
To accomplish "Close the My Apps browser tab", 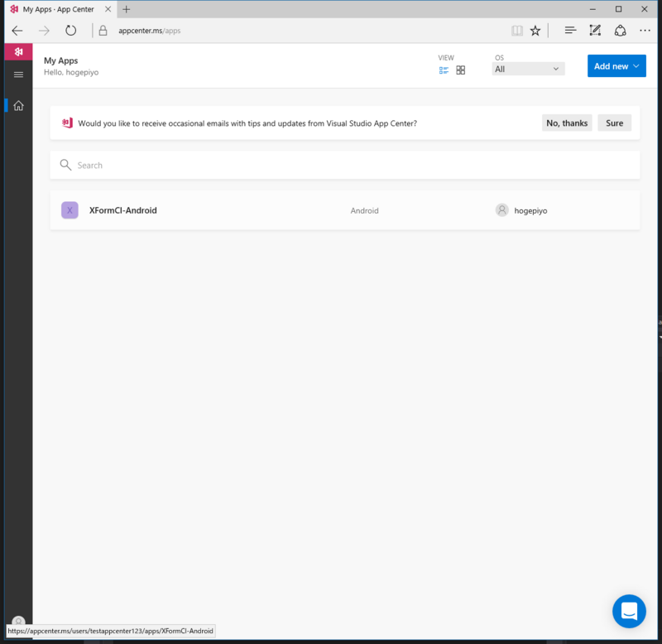I will 108,9.
